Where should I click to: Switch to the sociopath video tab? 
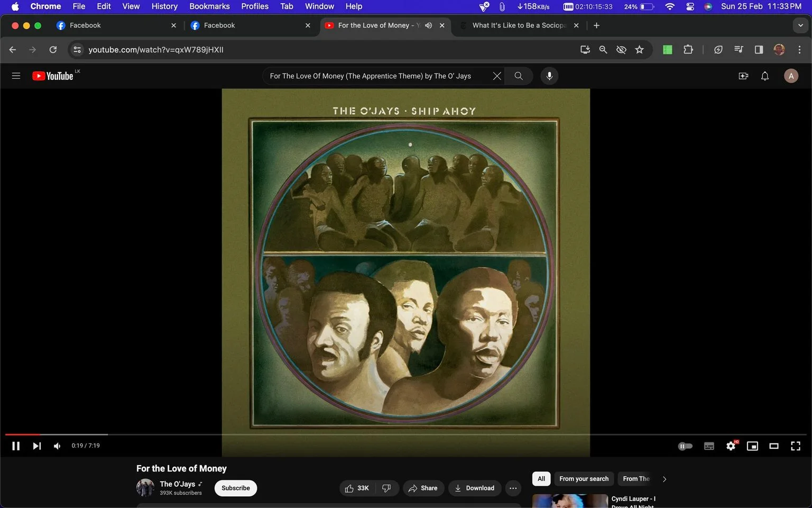tap(519, 25)
